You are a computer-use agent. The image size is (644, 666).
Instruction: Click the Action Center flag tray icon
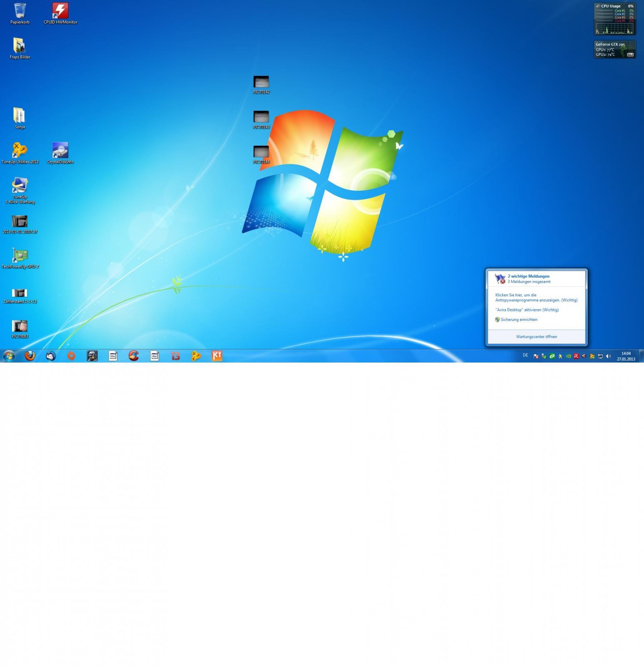pos(536,356)
